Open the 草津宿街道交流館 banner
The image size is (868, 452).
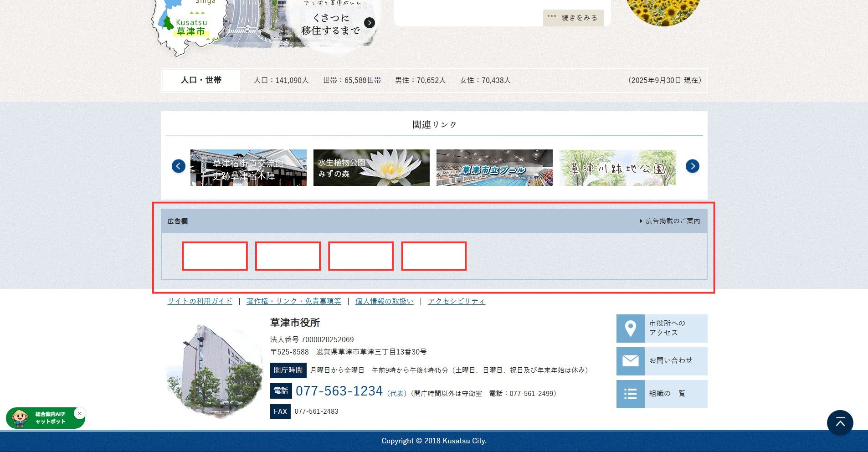pos(248,168)
